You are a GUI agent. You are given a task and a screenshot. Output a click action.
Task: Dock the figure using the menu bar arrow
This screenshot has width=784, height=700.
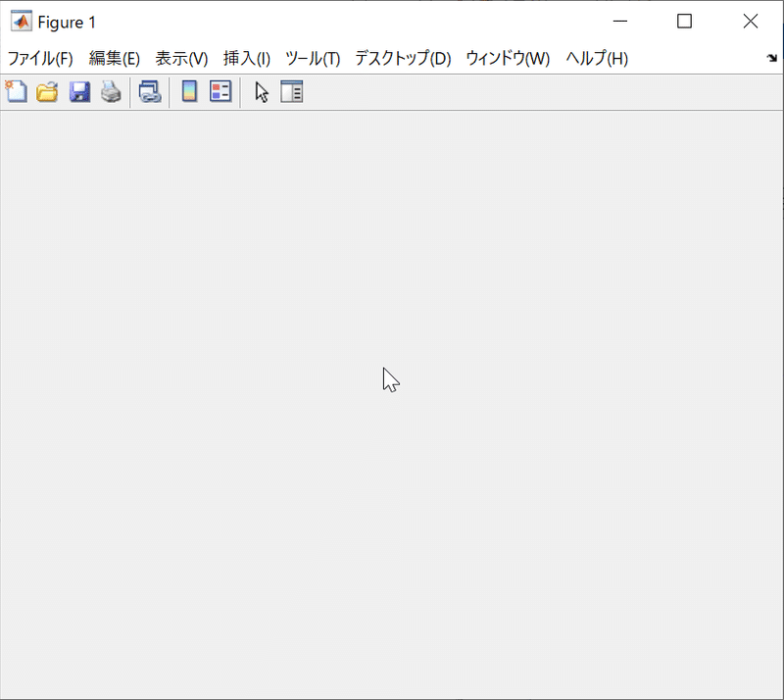tap(772, 58)
